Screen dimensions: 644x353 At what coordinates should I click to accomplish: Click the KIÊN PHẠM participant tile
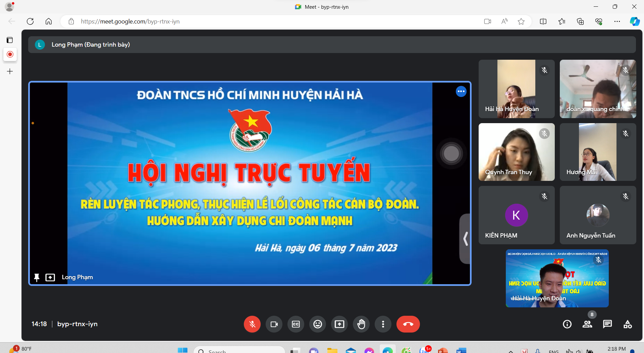click(516, 215)
